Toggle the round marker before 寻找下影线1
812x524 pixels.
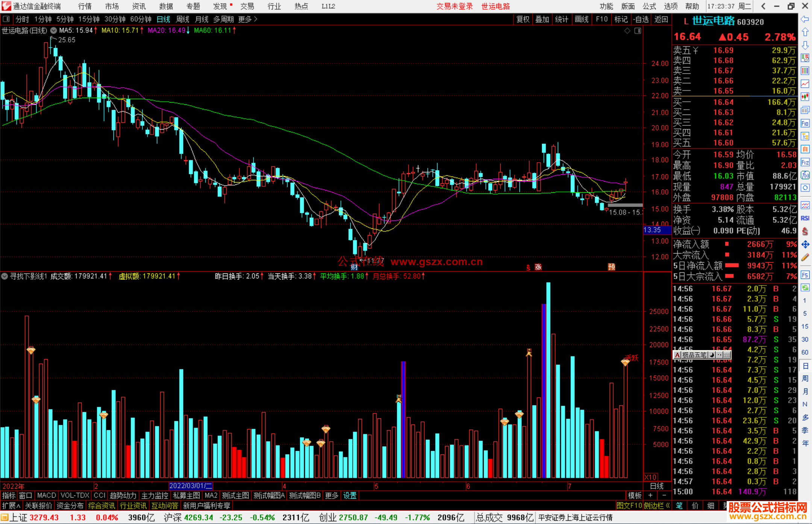pos(5,276)
